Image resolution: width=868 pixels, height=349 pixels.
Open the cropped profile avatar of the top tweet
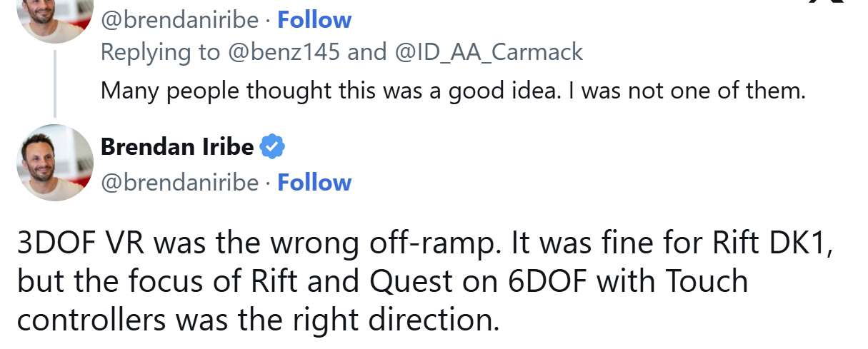[54, 18]
